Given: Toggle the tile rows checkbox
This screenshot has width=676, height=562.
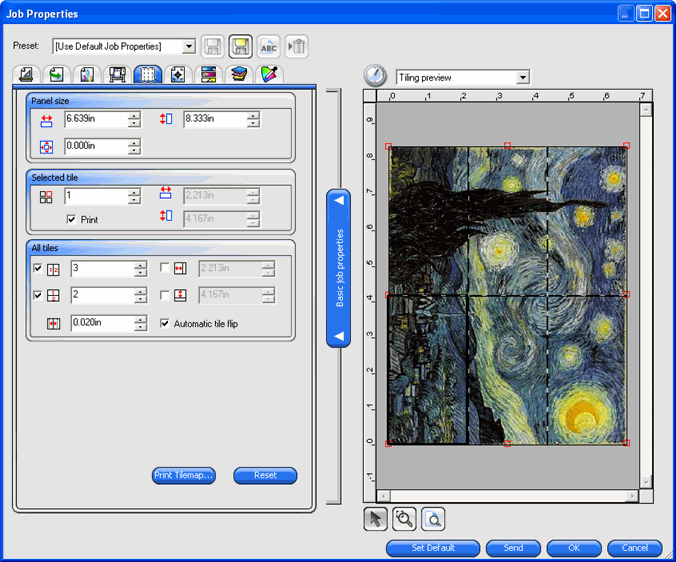Looking at the screenshot, I should [x=38, y=295].
